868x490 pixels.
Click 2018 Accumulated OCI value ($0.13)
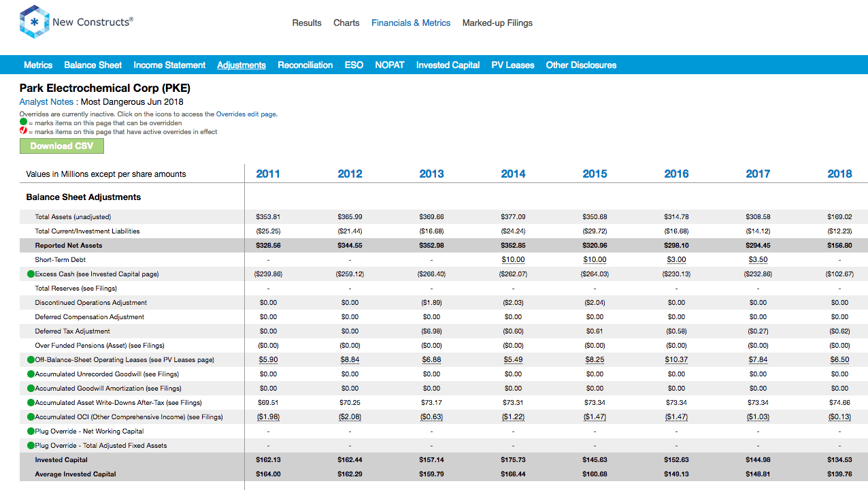839,416
